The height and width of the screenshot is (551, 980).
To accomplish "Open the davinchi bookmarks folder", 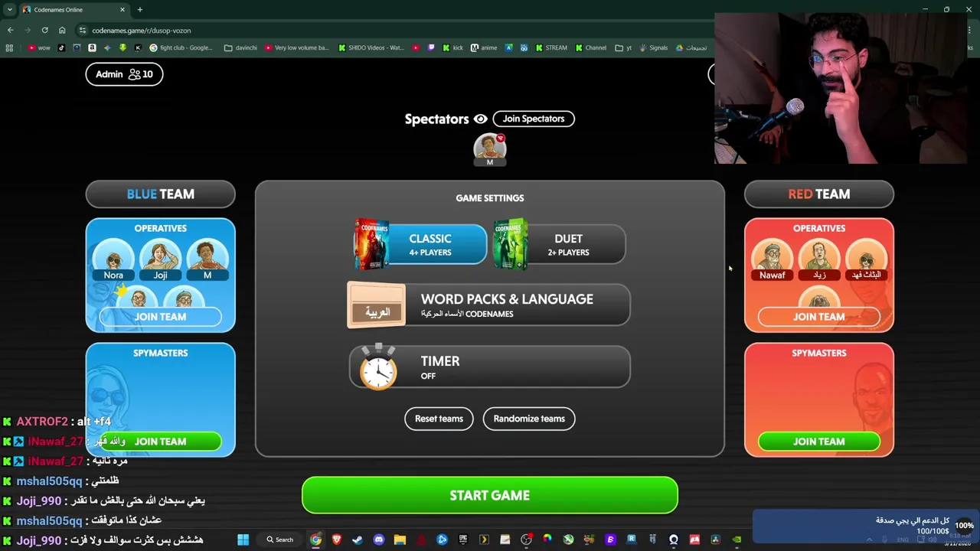I will (x=240, y=47).
